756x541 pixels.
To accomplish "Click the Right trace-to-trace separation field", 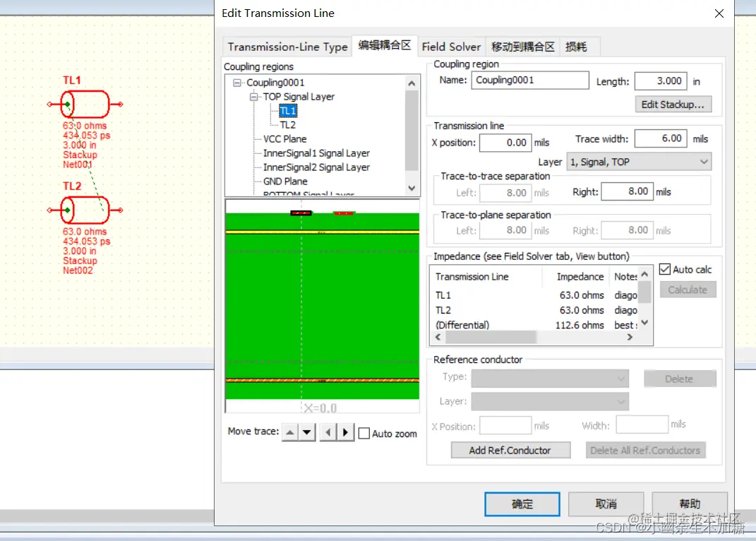I will click(628, 191).
